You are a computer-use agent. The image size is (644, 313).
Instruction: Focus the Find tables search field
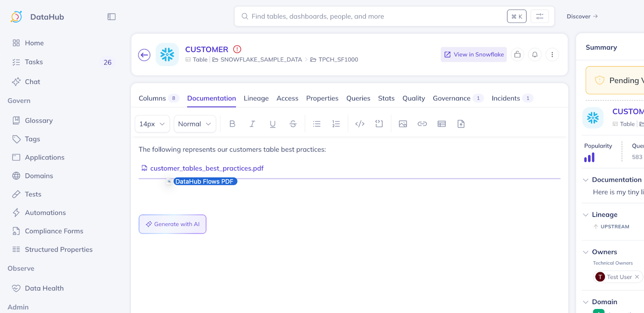394,17
